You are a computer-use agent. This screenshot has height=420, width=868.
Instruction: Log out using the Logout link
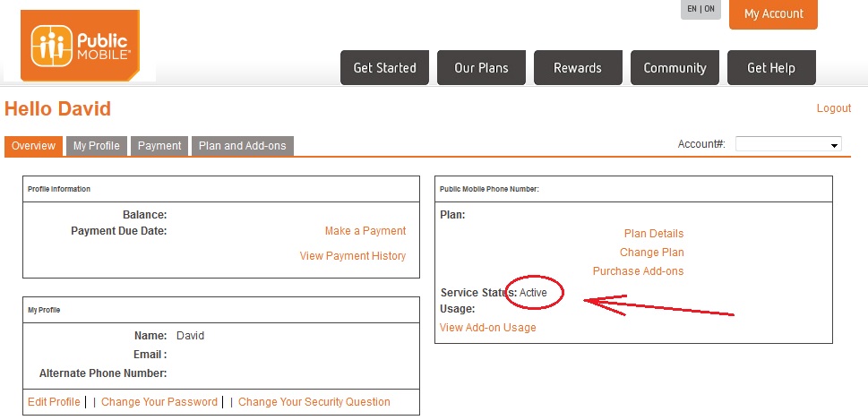pos(833,108)
